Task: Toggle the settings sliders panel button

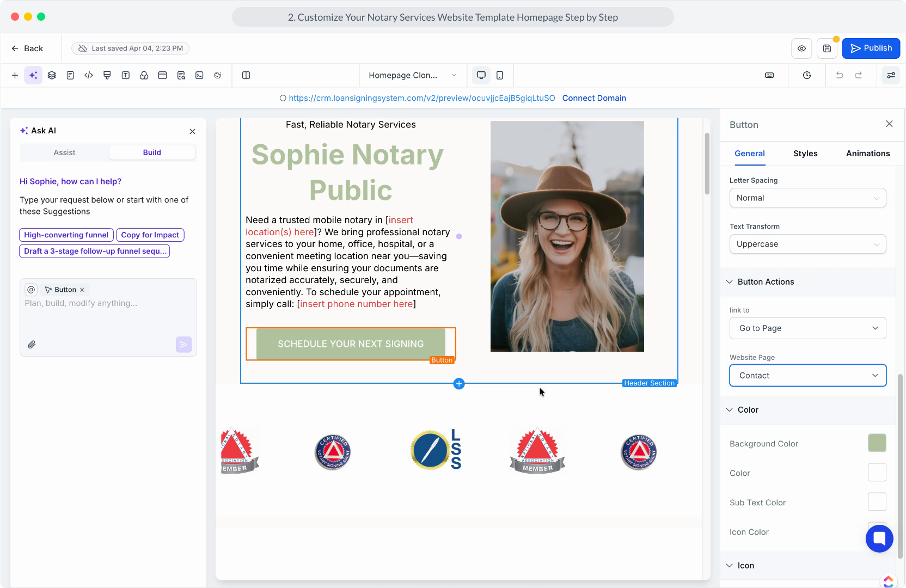Action: point(891,75)
